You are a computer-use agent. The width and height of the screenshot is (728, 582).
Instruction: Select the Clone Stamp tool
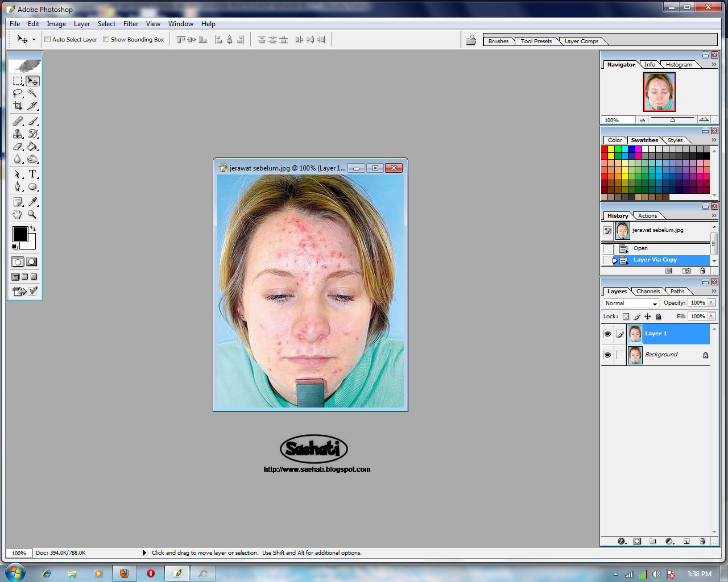(18, 134)
